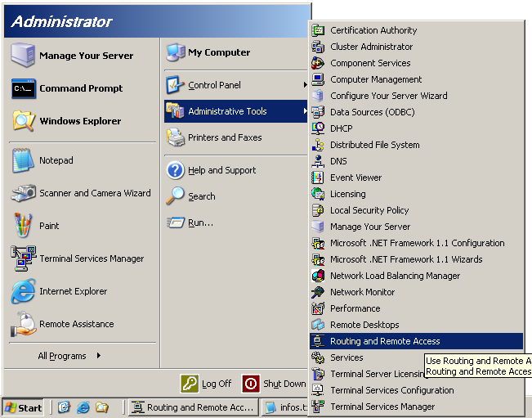Open Event Viewer icon
The height and width of the screenshot is (418, 532).
pyautogui.click(x=318, y=178)
